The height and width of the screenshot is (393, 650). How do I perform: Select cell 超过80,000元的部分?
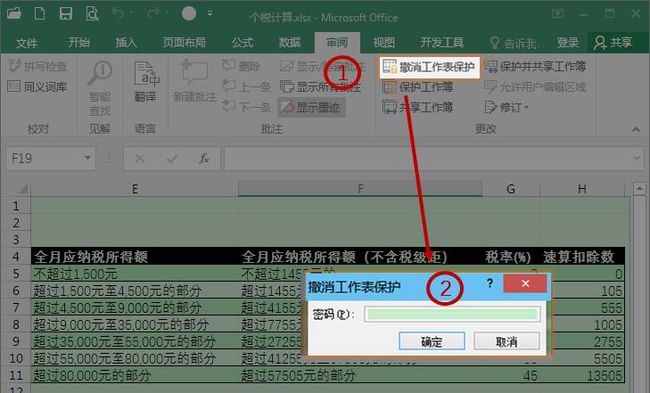(x=135, y=376)
